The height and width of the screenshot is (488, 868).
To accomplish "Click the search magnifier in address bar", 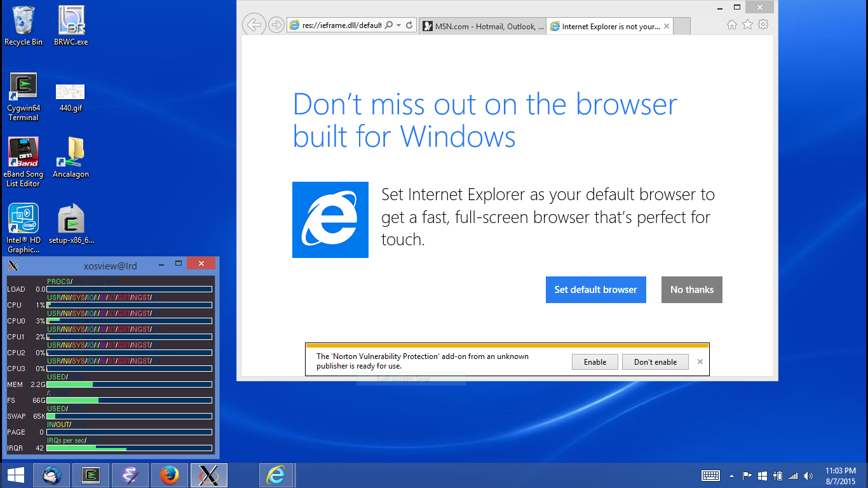I will pyautogui.click(x=389, y=25).
